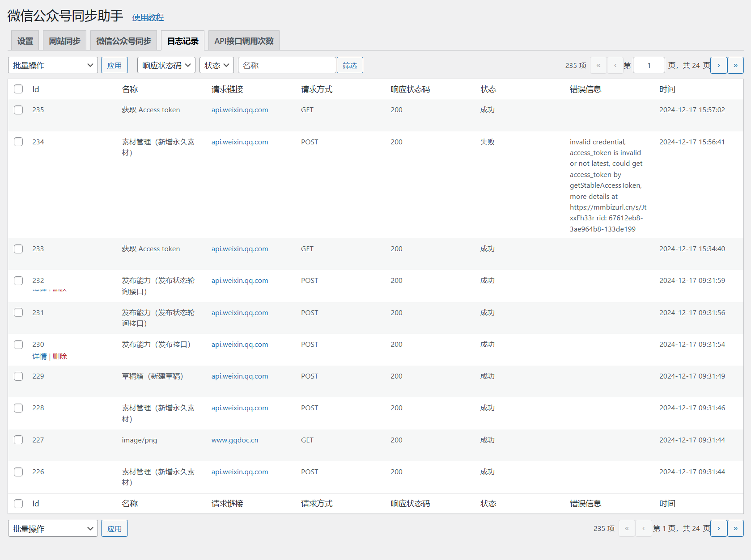Tick checkbox for log entry 235

(x=18, y=110)
